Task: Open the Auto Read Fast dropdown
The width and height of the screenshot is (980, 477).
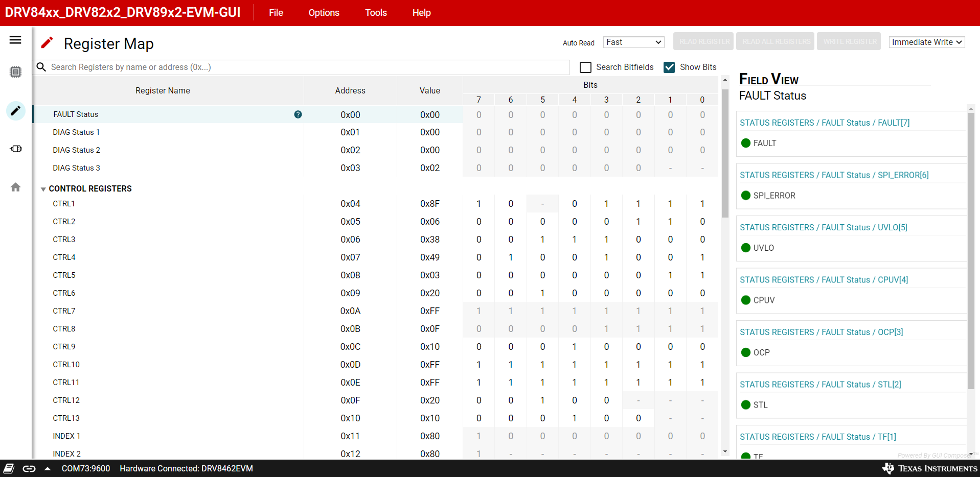Action: [633, 42]
